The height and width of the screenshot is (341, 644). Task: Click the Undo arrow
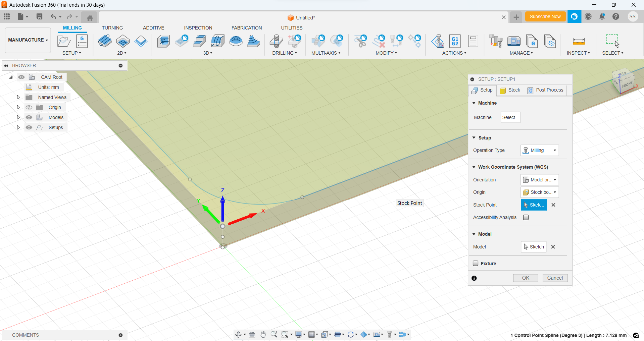tap(53, 16)
